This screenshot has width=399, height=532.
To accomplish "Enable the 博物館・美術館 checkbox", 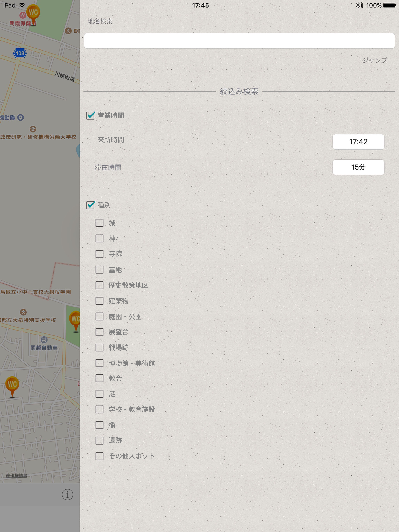I will pyautogui.click(x=99, y=363).
